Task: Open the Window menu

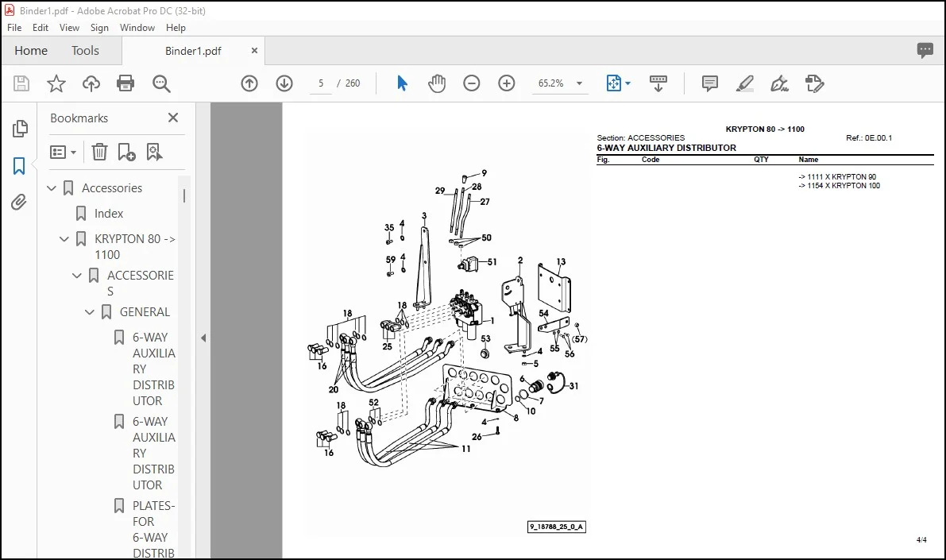Action: coord(137,28)
